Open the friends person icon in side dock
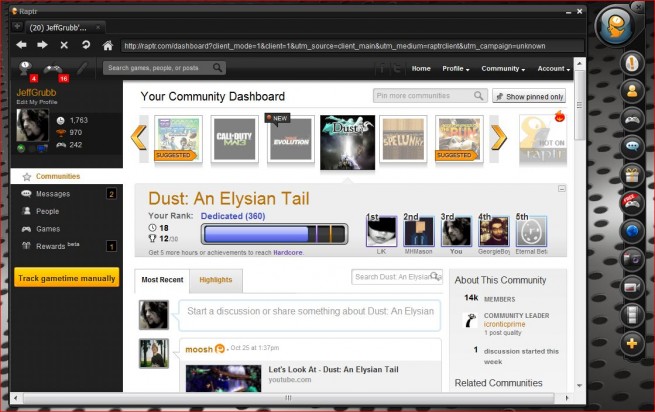Screen dimensions: 655x412 632,92
